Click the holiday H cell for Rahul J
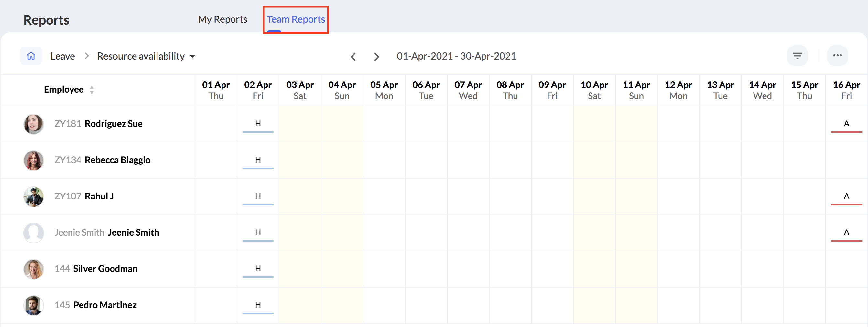Screen dimensions: 868x327 pyautogui.click(x=258, y=197)
